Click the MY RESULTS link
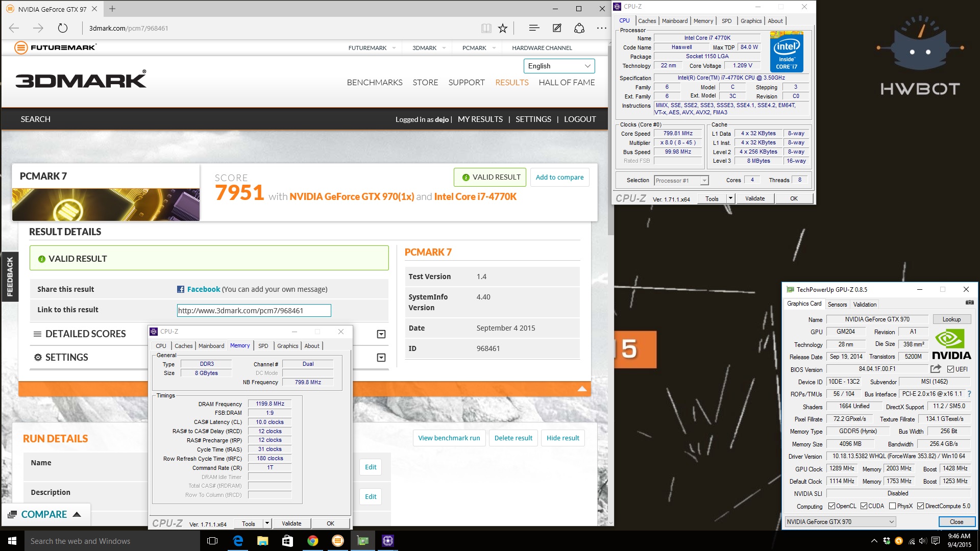Screen dimensions: 980x551 [x=480, y=119]
